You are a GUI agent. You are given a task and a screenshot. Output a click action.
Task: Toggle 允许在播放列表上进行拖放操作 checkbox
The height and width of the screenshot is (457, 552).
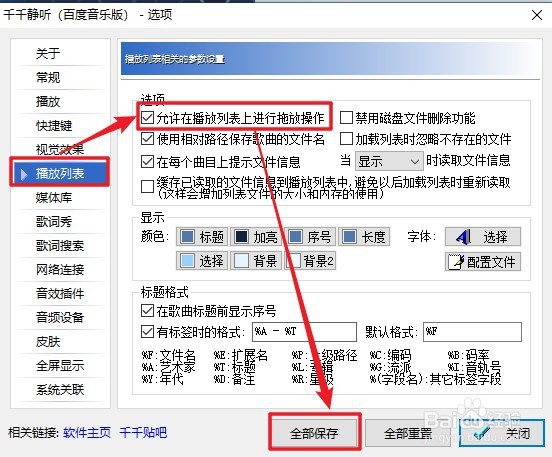tap(147, 118)
